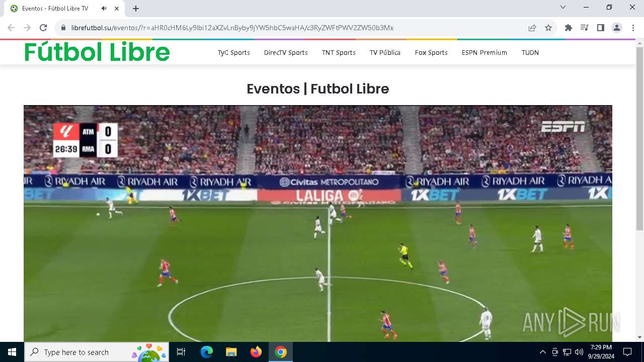644x362 pixels.
Task: Click the Fútbol Libre logo
Action: (x=97, y=52)
